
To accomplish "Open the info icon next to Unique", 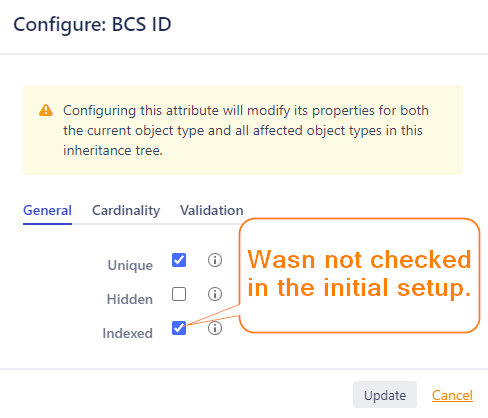I will click(215, 260).
